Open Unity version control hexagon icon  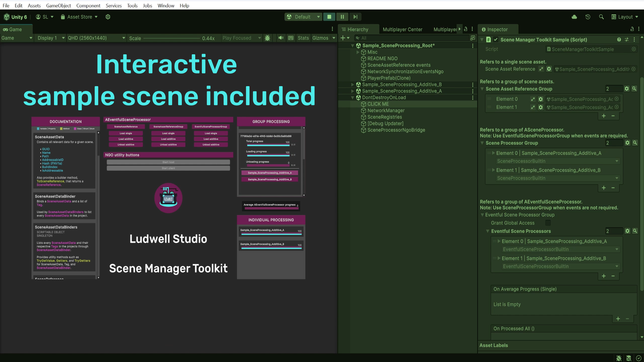pyautogui.click(x=108, y=17)
